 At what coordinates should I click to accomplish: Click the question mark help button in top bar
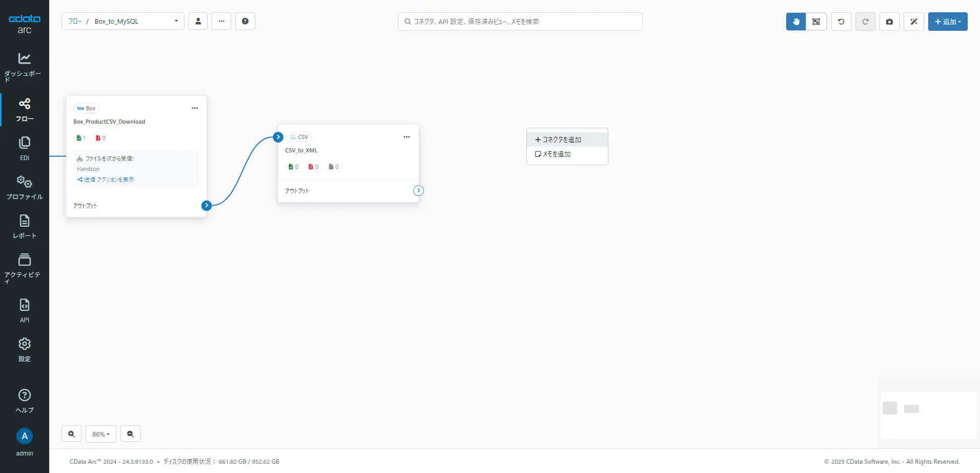(x=245, y=22)
